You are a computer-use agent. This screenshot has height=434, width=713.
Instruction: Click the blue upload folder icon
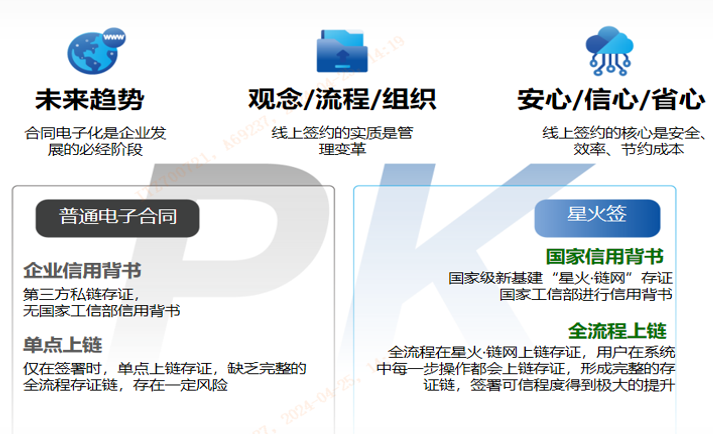pos(342,51)
